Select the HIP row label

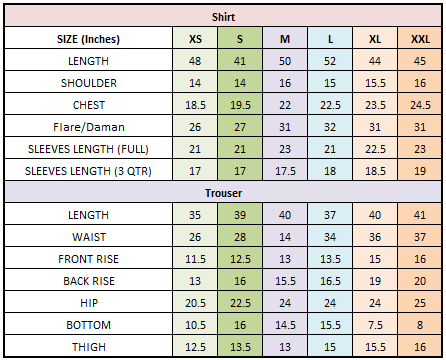[x=89, y=303]
